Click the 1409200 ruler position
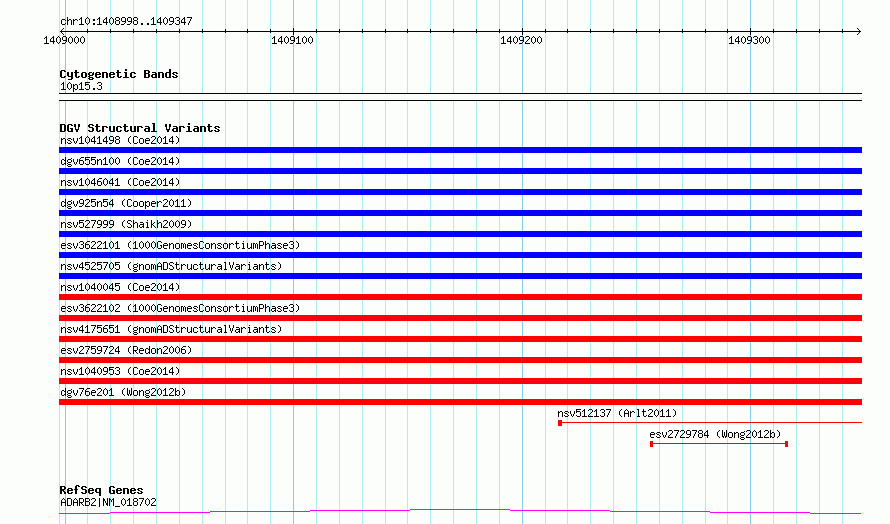 coord(521,40)
